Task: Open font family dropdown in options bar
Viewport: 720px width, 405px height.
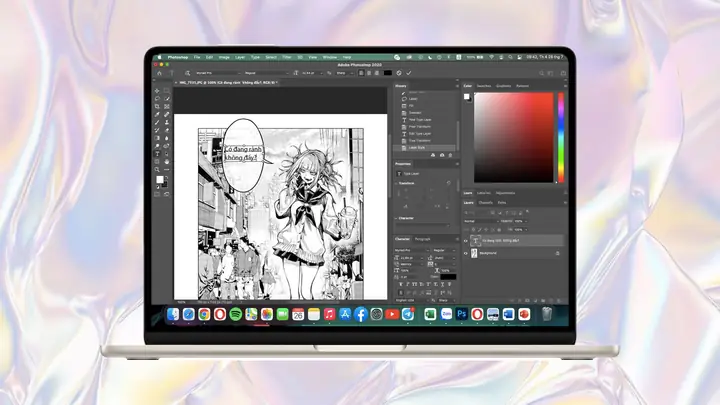Action: pyautogui.click(x=218, y=73)
